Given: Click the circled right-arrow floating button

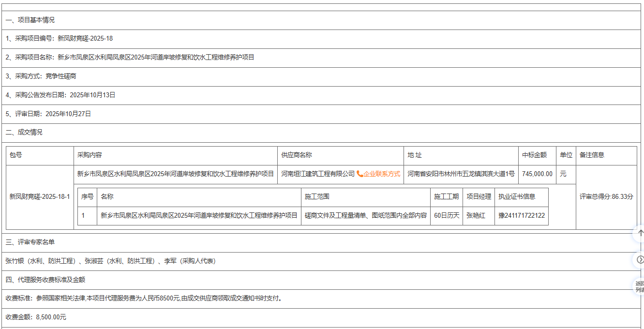Looking at the screenshot, I should click(640, 260).
